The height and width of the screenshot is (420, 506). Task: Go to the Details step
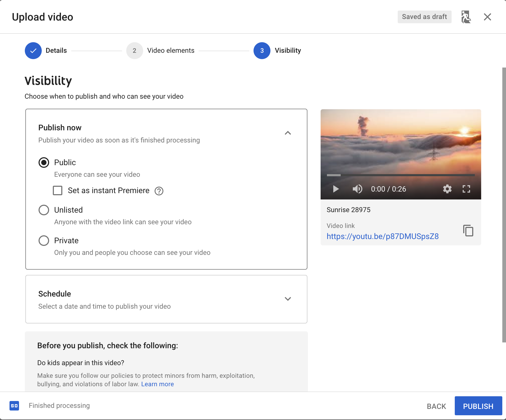(x=46, y=51)
